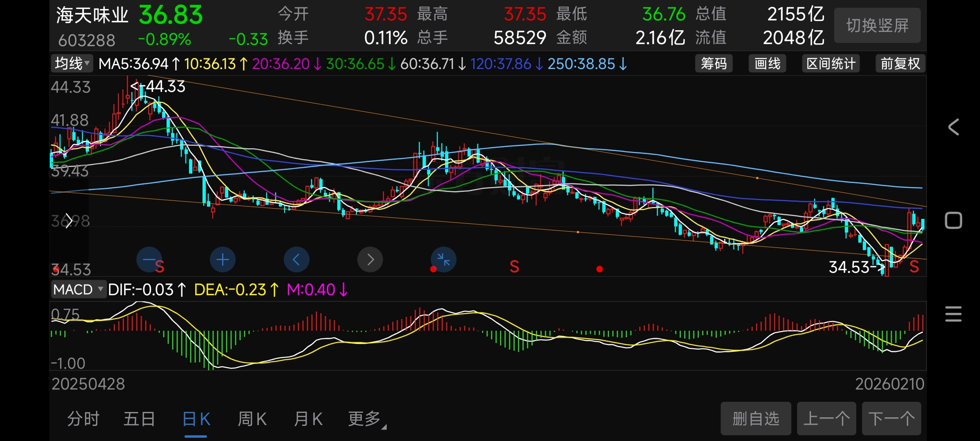This screenshot has height=441, width=980.
Task: Tap Android back arrow on right edge
Action: point(953,127)
